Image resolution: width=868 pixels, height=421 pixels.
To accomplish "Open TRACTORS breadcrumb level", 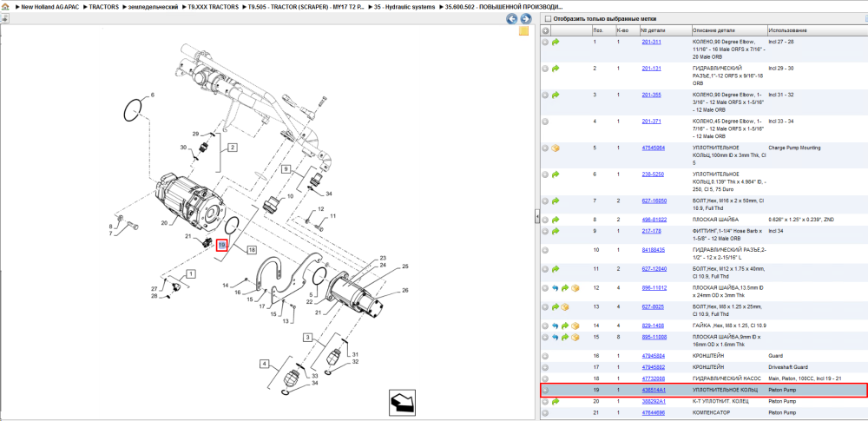I will [x=103, y=7].
